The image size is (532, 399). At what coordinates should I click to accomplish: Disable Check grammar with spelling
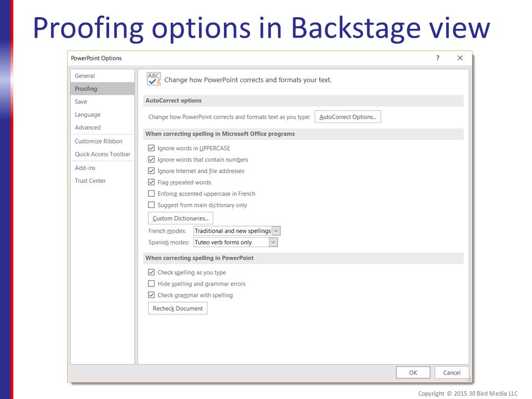click(151, 295)
